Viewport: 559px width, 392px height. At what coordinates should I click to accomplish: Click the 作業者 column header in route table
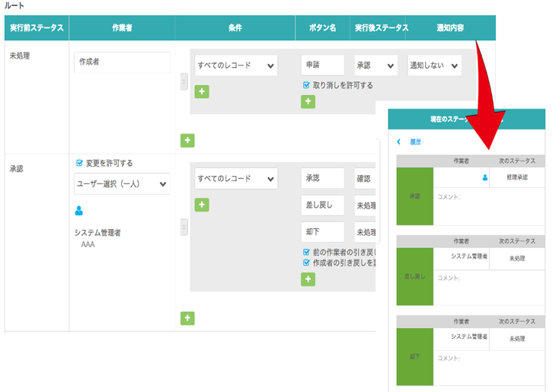pyautogui.click(x=122, y=28)
